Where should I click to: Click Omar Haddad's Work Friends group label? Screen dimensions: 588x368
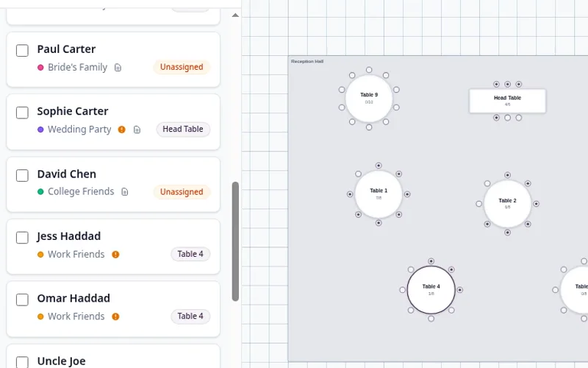point(76,316)
